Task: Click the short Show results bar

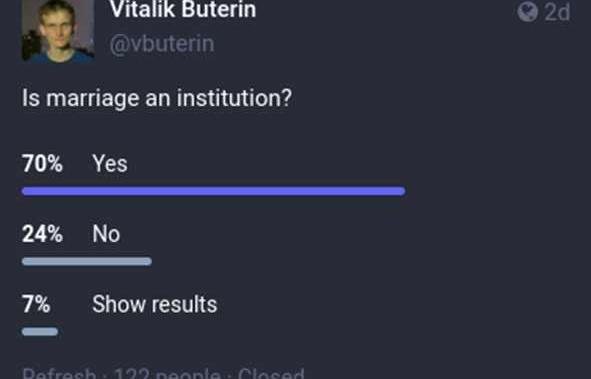Action: pos(40,332)
